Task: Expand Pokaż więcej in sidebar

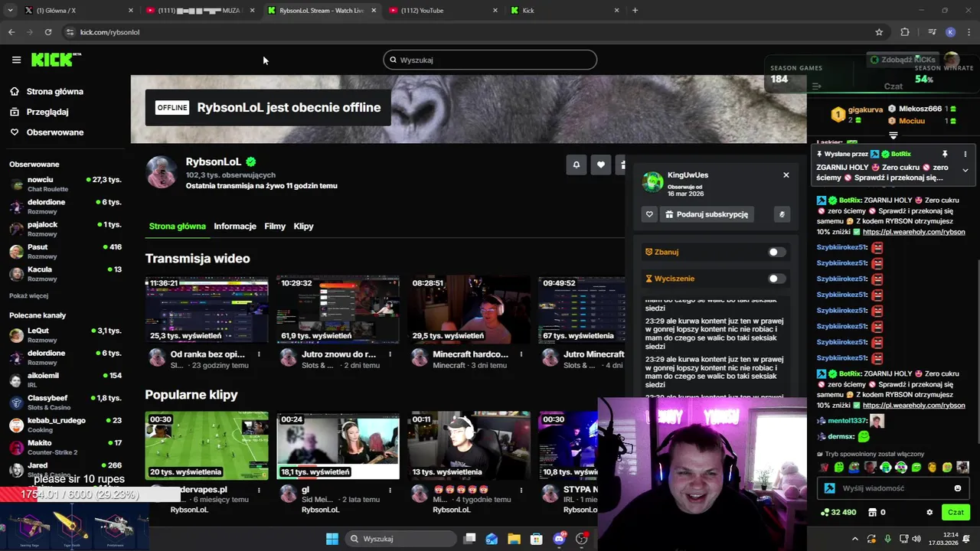Action: click(28, 296)
